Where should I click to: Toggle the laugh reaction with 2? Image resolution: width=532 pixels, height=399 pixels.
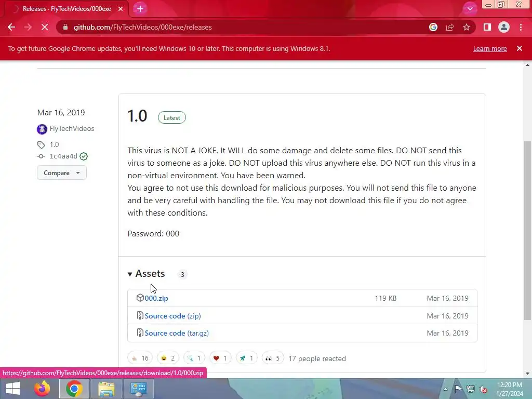pos(168,358)
